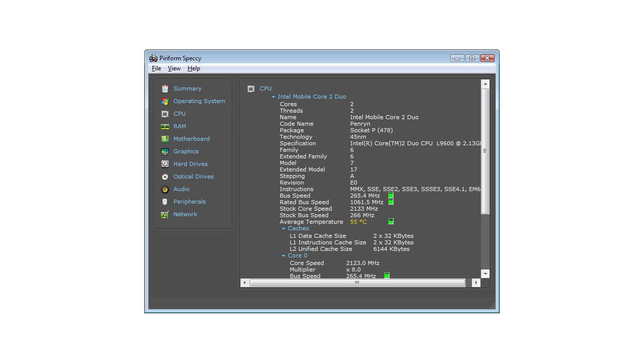Collapse the Intel Mobile Core 2 Duo entry
The height and width of the screenshot is (362, 644).
274,97
